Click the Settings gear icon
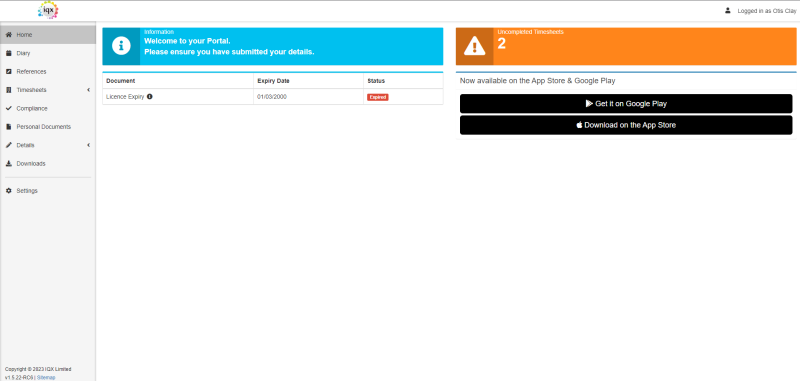The height and width of the screenshot is (381, 800). tap(9, 191)
